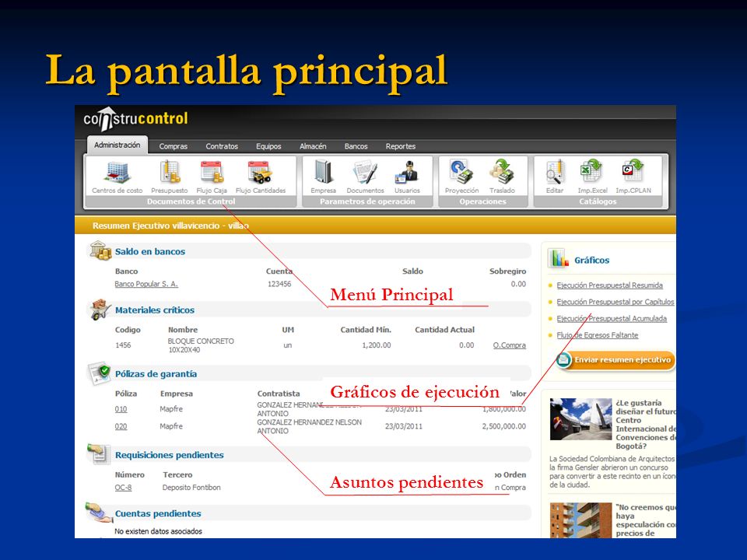Open the Centro de Convenciones news thumbnail
Viewport: 747px width, 560px height.
[x=580, y=419]
